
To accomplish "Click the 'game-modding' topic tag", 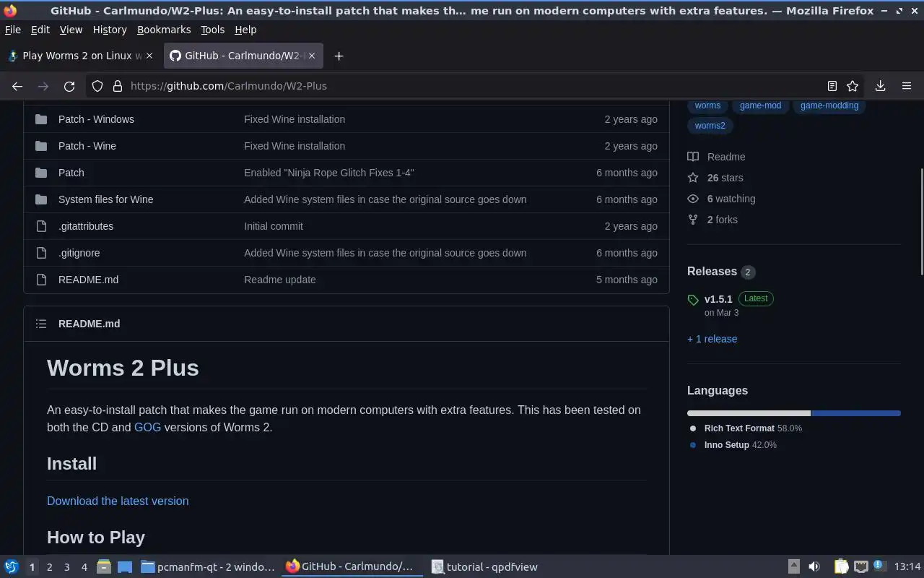I will (x=829, y=105).
